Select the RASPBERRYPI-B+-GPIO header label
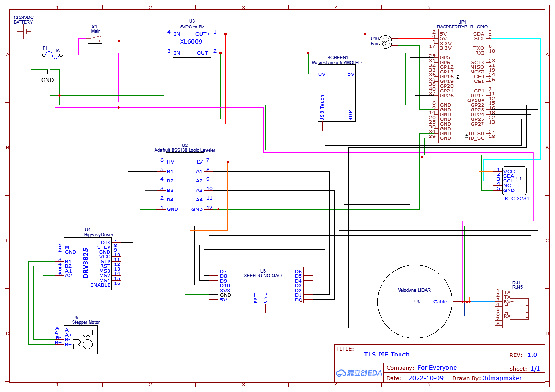 pos(462,27)
